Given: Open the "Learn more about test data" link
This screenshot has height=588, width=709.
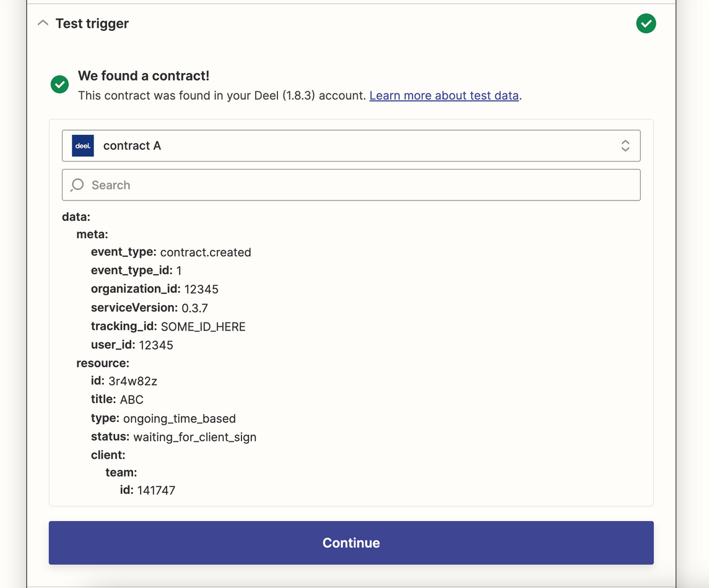Looking at the screenshot, I should 443,95.
